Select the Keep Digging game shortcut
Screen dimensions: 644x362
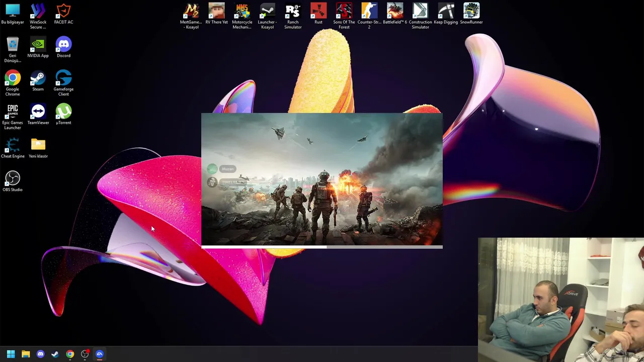(x=446, y=14)
